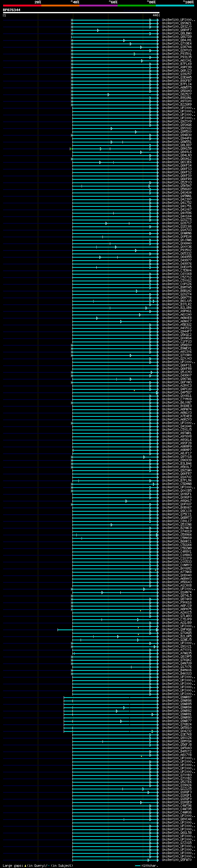197x868 pixels.
Task: Select hit label UniRef100_A8X7Y8
Action: [x=176, y=755]
